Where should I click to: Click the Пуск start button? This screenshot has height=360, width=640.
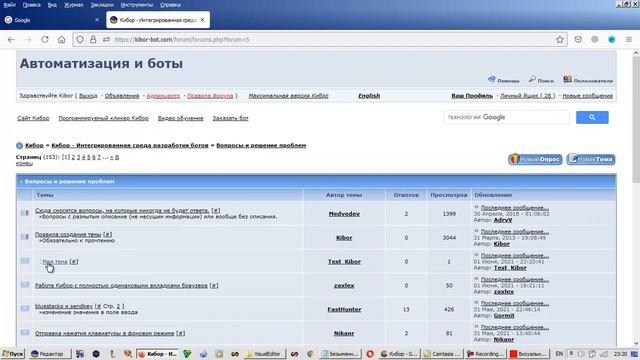click(x=13, y=353)
